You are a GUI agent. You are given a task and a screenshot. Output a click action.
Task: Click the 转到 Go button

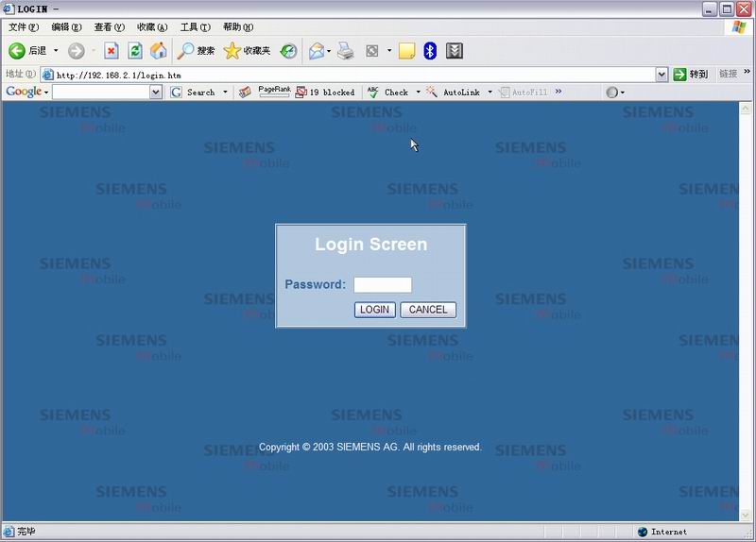[691, 75]
